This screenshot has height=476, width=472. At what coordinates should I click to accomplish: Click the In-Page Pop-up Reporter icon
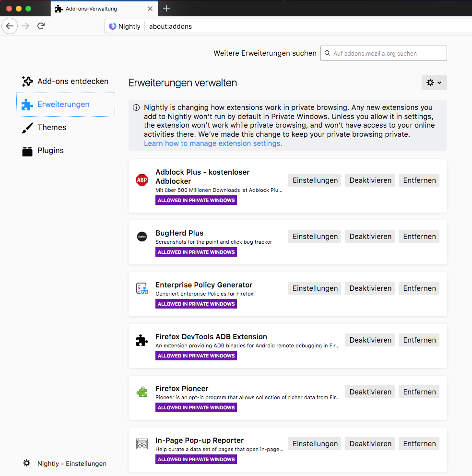pyautogui.click(x=142, y=444)
